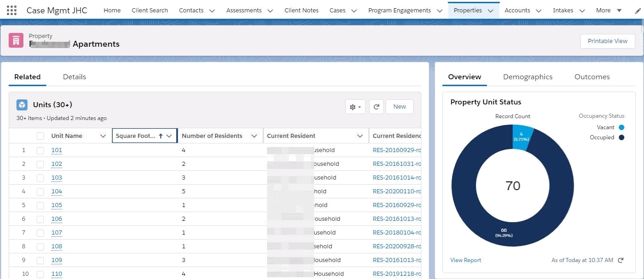Screen dimensions: 644x279
Task: Open the Units list gear settings
Action: pyautogui.click(x=355, y=107)
